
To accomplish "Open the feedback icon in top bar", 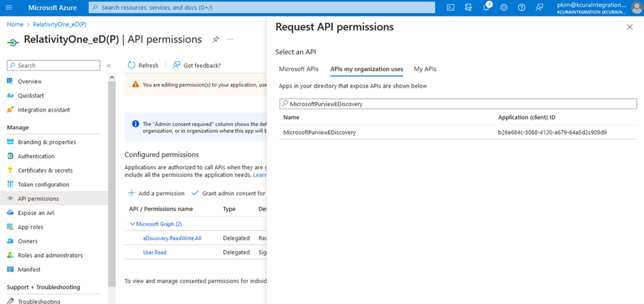I will pyautogui.click(x=539, y=7).
